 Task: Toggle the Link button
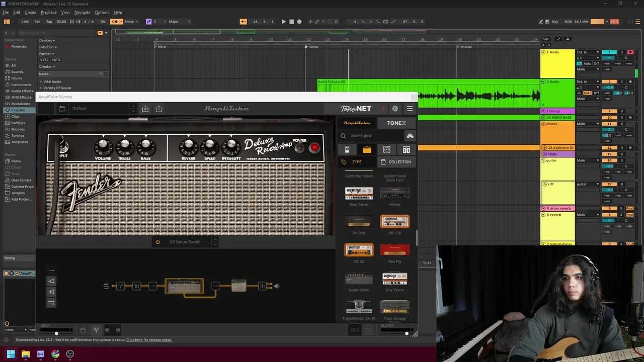click(x=25, y=22)
